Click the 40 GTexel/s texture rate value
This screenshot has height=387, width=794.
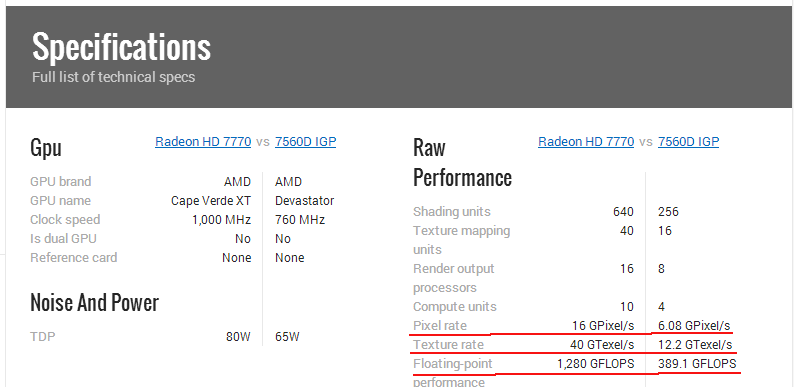point(602,345)
